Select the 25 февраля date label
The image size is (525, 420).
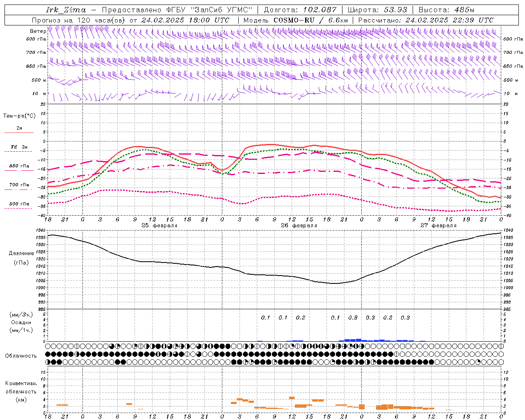tap(159, 226)
